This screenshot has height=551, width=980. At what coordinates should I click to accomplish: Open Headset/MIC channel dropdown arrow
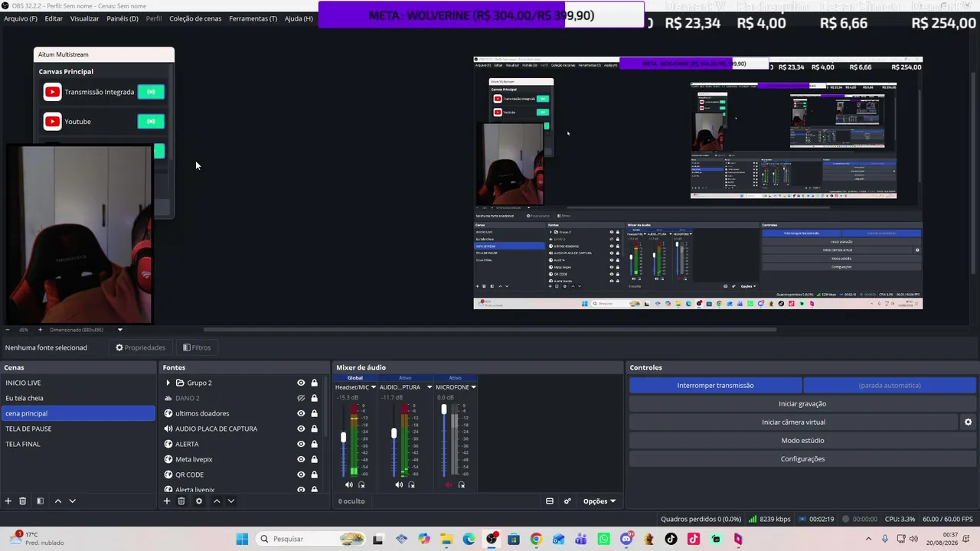tap(374, 387)
